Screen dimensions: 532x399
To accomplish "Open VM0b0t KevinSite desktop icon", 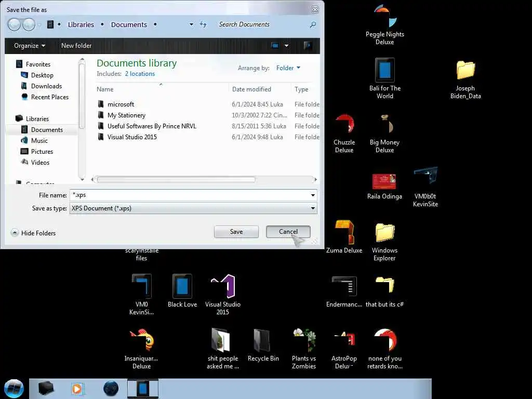I will coord(425,187).
